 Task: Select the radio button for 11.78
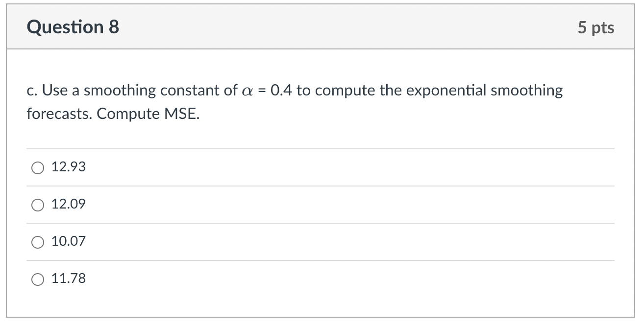37,279
